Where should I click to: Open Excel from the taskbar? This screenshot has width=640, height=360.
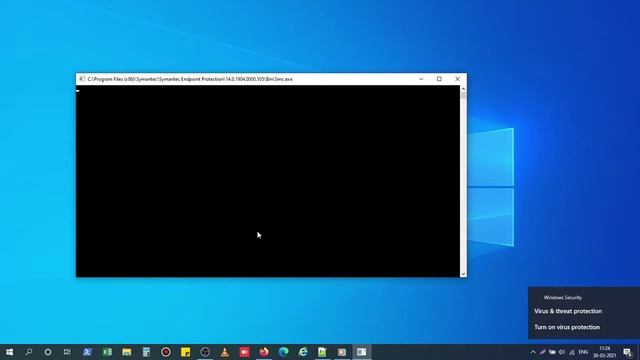coord(107,352)
